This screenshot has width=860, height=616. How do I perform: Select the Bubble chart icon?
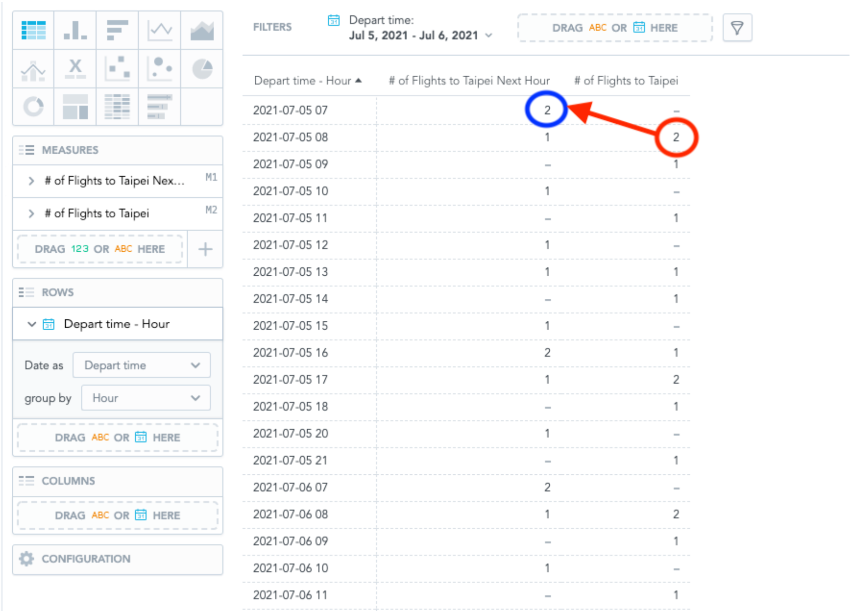(x=159, y=69)
